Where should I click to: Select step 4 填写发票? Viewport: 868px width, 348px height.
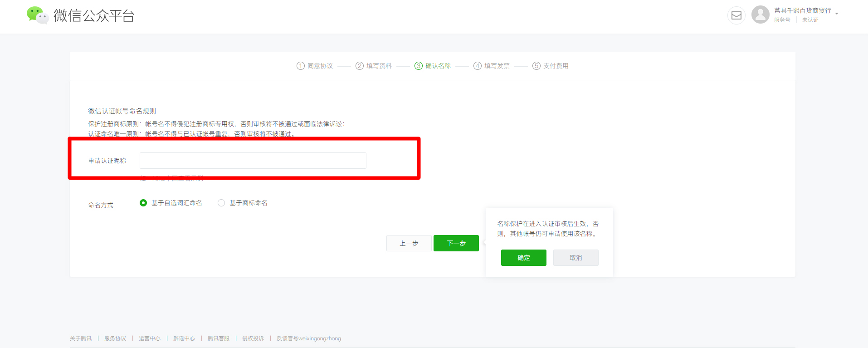[x=492, y=66]
